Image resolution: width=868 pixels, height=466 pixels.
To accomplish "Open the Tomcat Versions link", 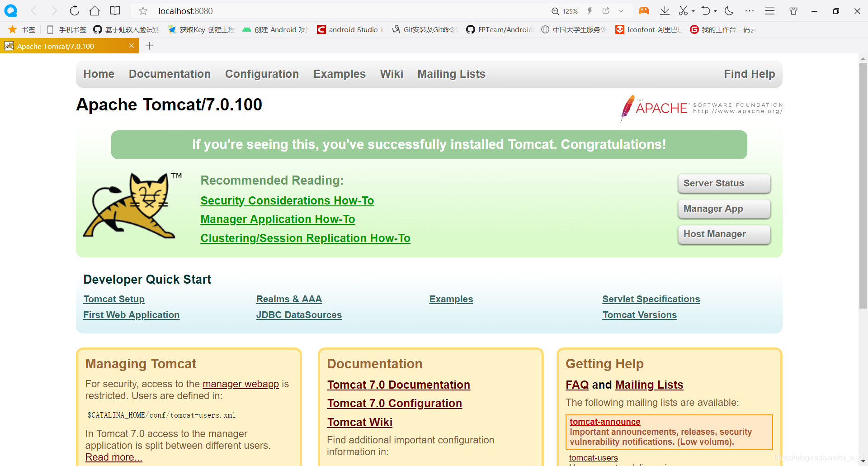I will click(639, 315).
